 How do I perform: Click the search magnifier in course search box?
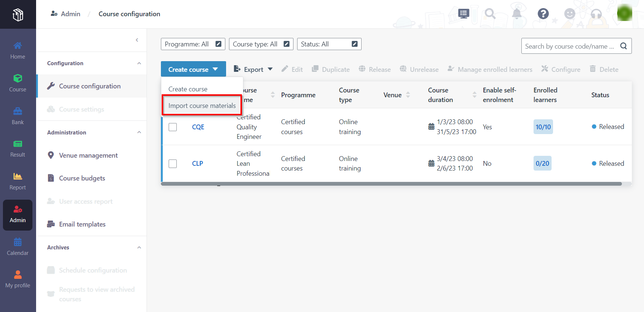[623, 46]
